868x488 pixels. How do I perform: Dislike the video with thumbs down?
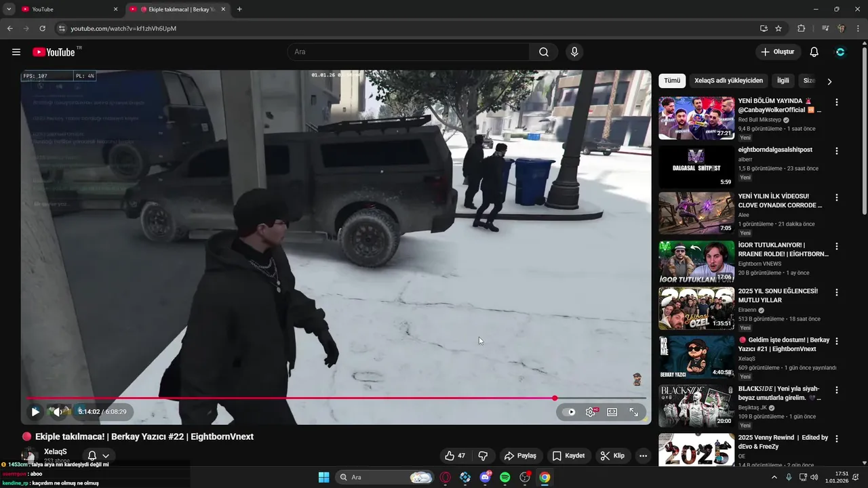pos(484,455)
